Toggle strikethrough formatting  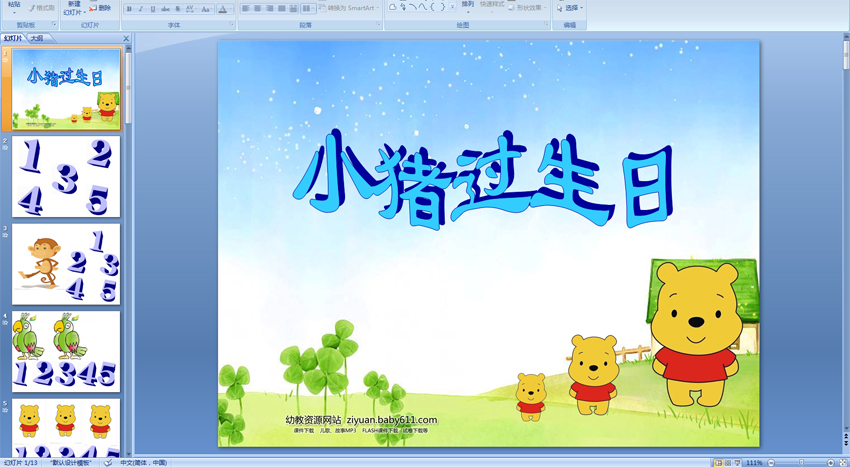(x=165, y=9)
